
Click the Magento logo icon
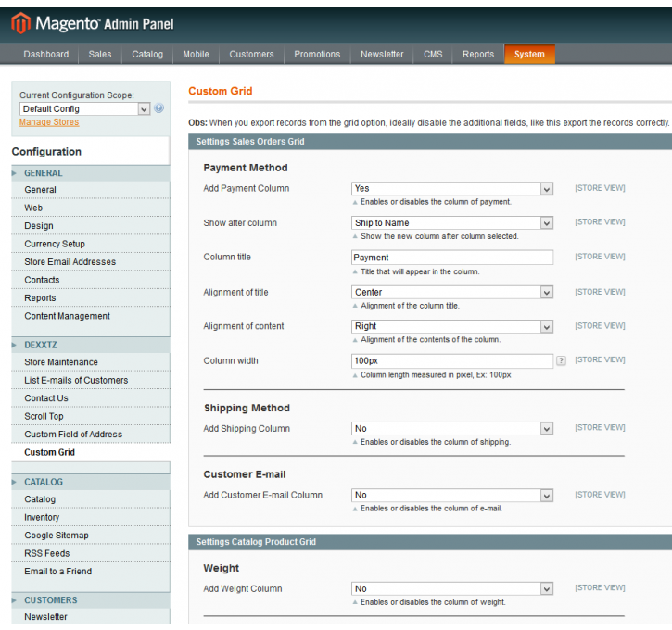point(20,23)
